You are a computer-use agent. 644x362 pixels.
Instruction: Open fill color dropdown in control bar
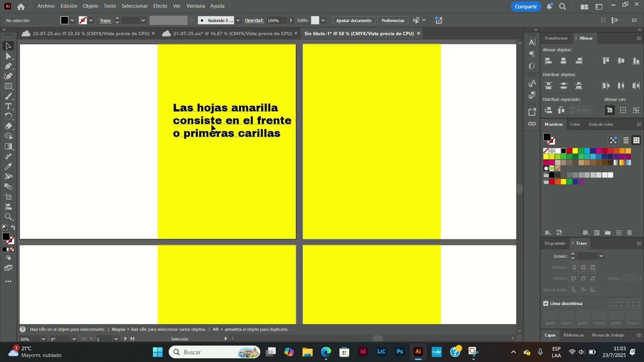coord(72,21)
